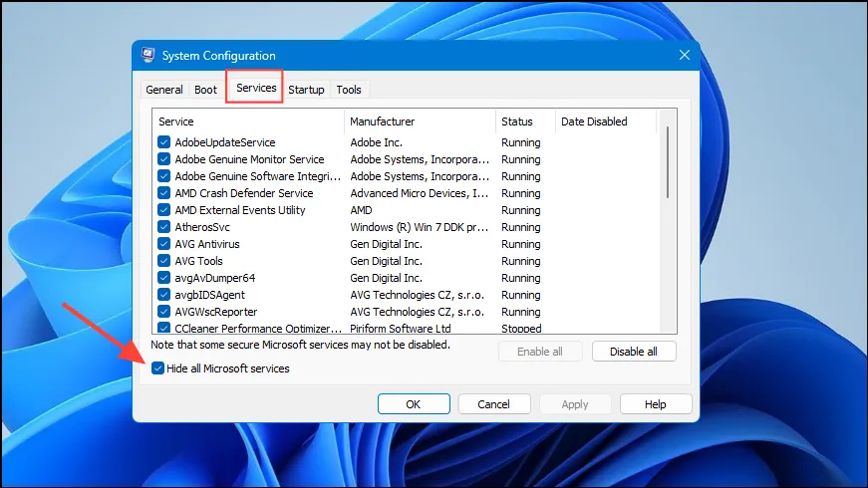Toggle the AMD Crash Defender Service checkbox
Image resolution: width=868 pixels, height=488 pixels.
click(163, 193)
